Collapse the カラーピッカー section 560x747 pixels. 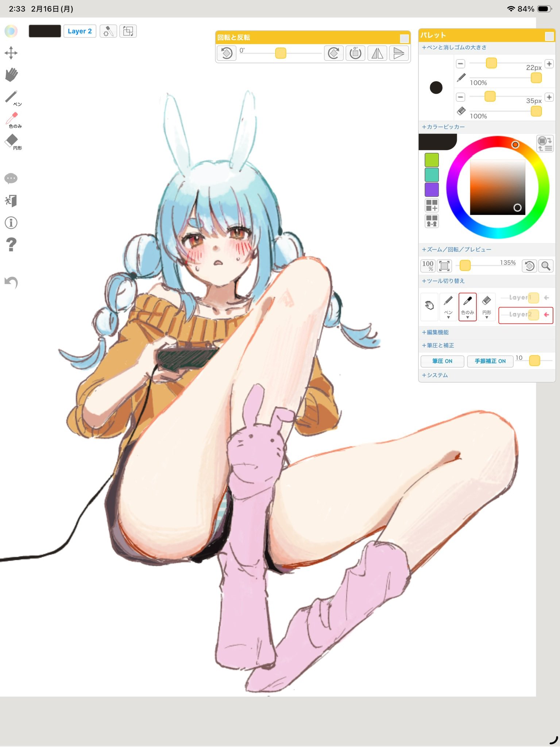(443, 127)
